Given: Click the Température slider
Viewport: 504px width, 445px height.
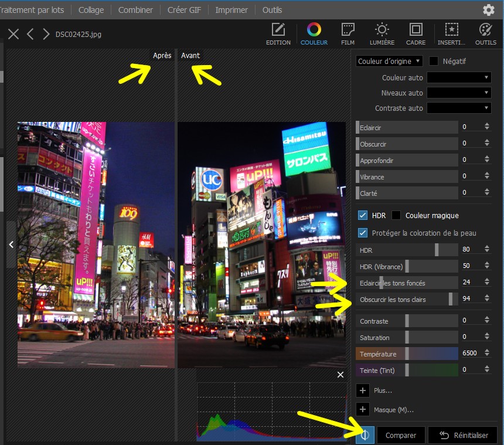Looking at the screenshot, I should pyautogui.click(x=407, y=354).
